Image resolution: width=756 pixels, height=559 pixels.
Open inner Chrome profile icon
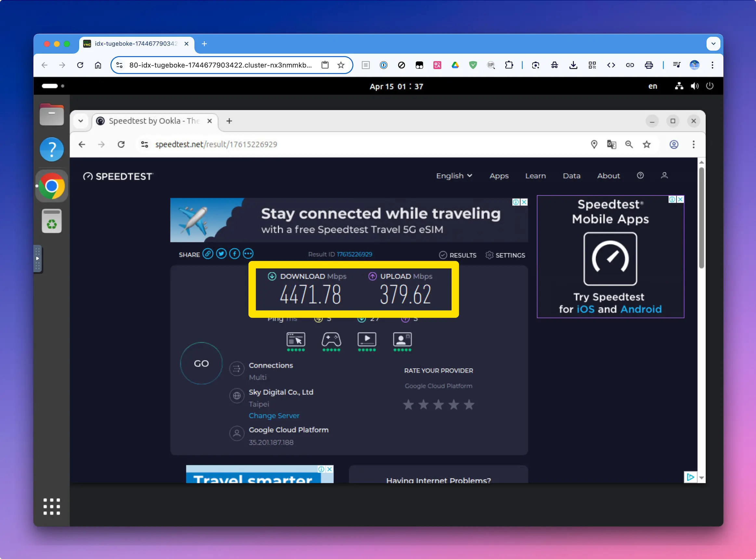click(x=674, y=145)
